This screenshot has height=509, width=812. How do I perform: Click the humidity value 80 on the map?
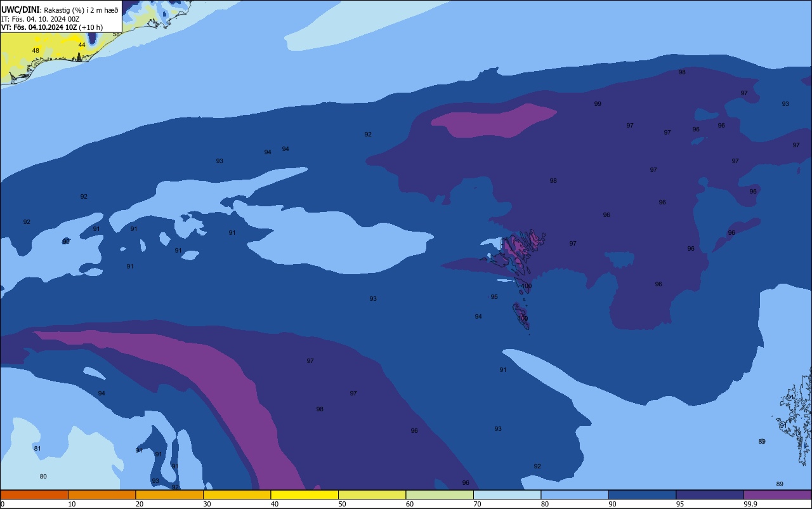(x=43, y=477)
